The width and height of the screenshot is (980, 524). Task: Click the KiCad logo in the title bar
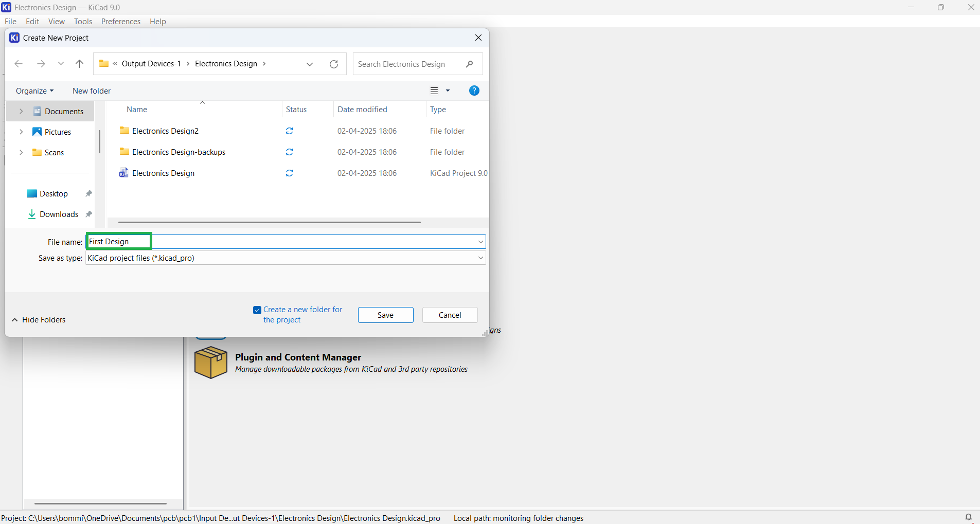click(x=6, y=7)
